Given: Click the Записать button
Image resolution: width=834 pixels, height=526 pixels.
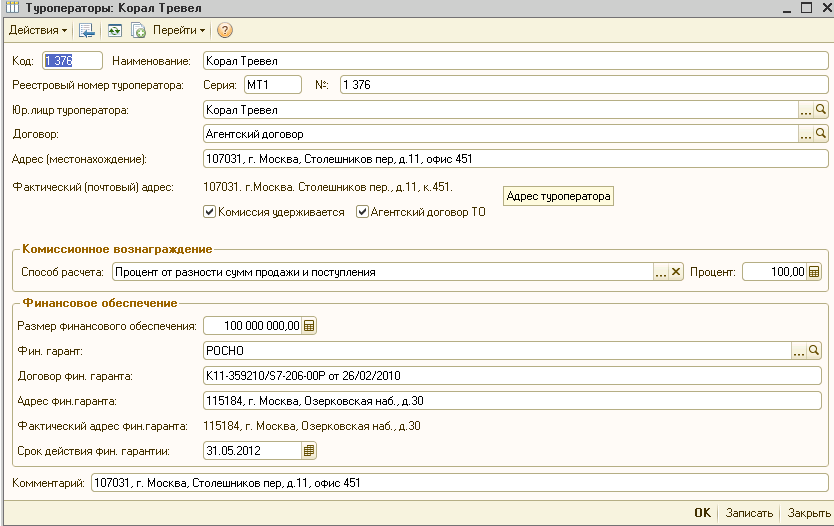Looking at the screenshot, I should [x=749, y=513].
